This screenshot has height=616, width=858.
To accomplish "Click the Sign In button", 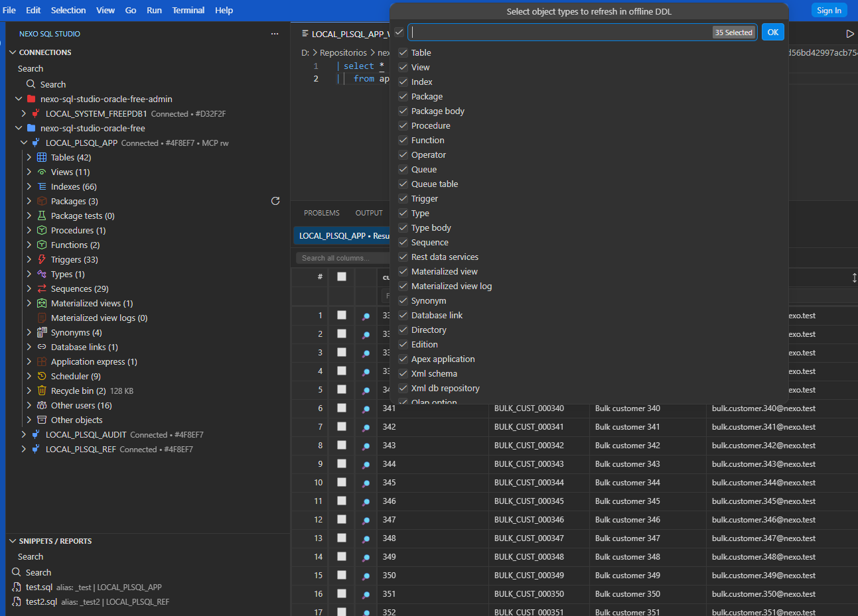I will point(829,10).
